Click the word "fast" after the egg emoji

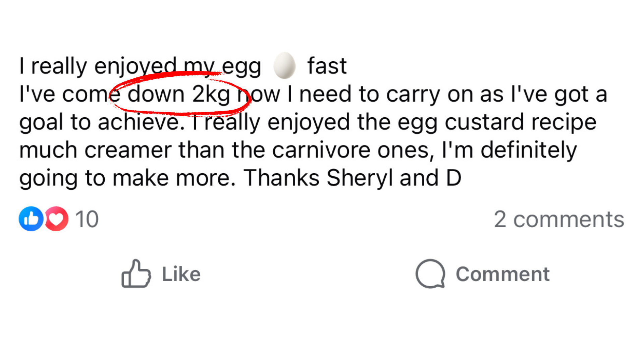click(327, 66)
